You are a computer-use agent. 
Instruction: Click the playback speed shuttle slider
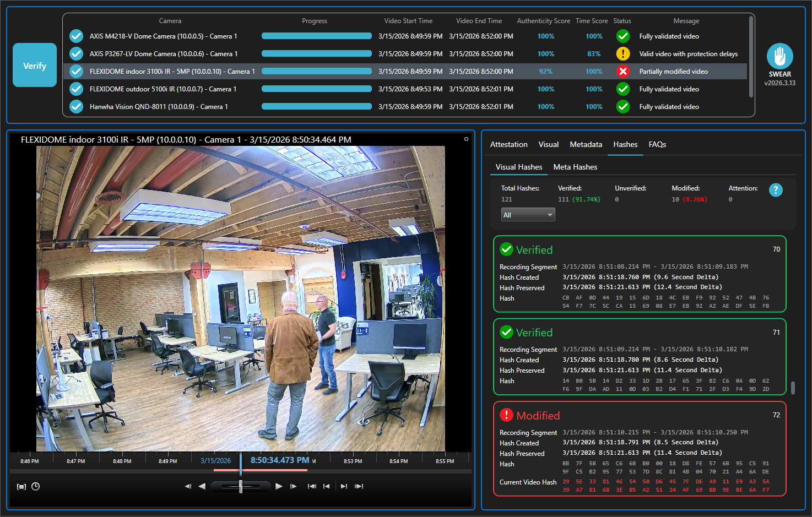point(241,486)
